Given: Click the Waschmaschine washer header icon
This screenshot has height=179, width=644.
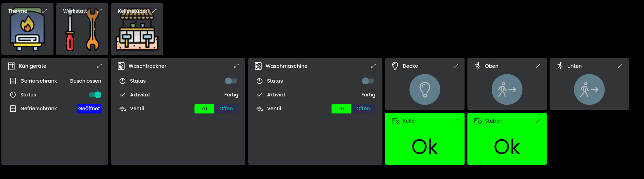Looking at the screenshot, I should (258, 66).
